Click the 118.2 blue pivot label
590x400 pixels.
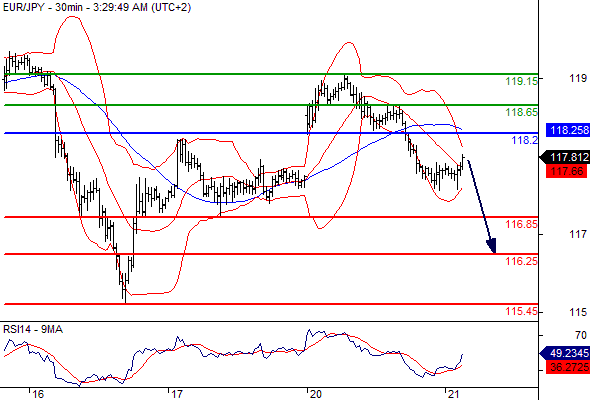click(525, 140)
